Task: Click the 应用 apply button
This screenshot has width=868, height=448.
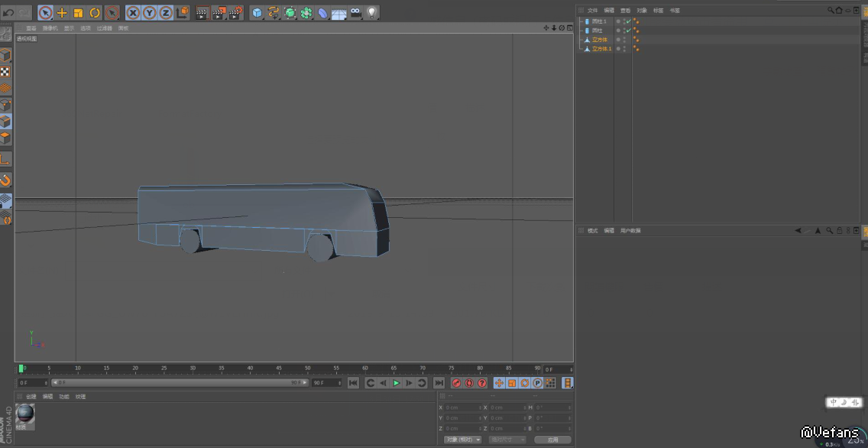Action: (x=552, y=440)
